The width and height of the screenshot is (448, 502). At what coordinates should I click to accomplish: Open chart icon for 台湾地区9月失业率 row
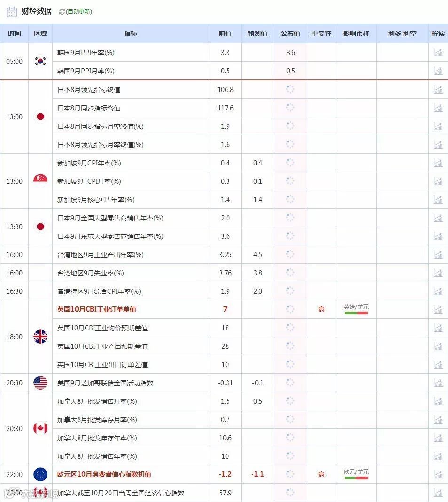tap(438, 273)
